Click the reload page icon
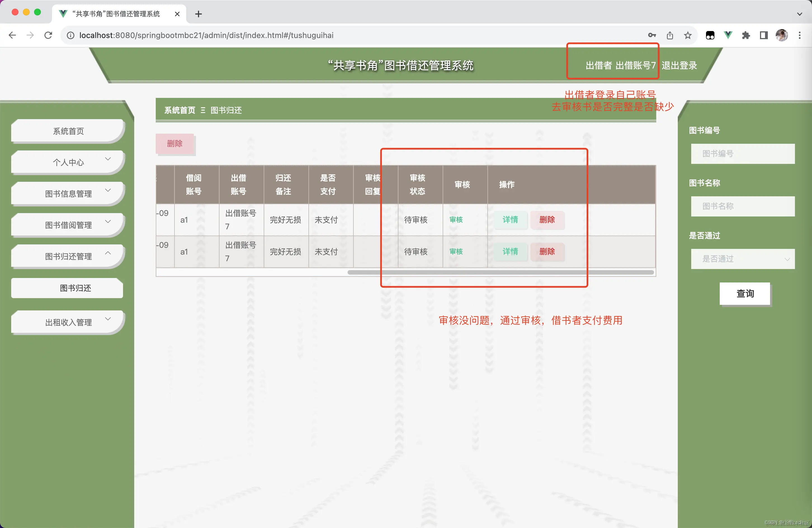 [48, 35]
